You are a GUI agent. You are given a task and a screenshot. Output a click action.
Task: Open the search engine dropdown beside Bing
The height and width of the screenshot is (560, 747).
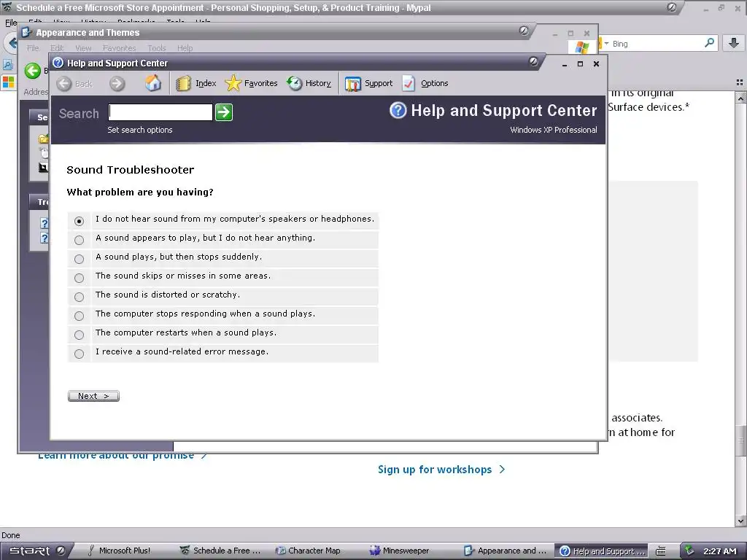(x=607, y=43)
